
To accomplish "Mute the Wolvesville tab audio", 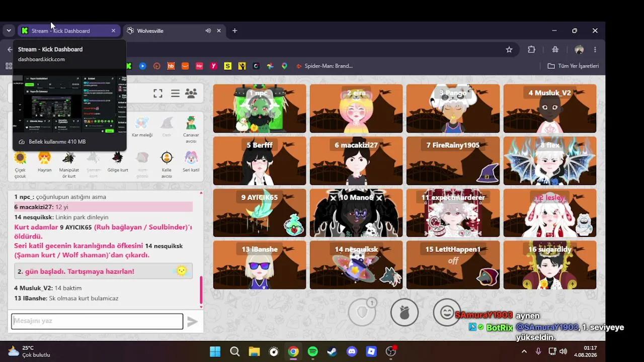I will pos(208,31).
